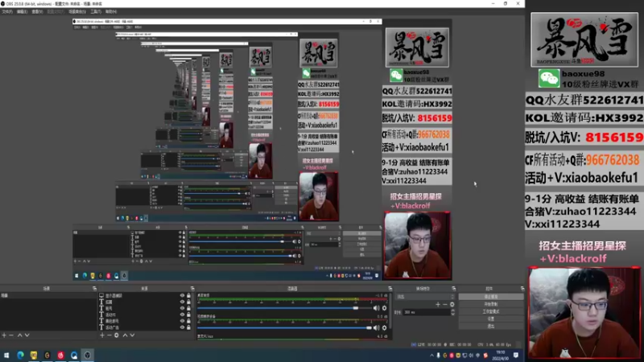
Task: Click the webcam image in OBS preview
Action: click(x=417, y=245)
